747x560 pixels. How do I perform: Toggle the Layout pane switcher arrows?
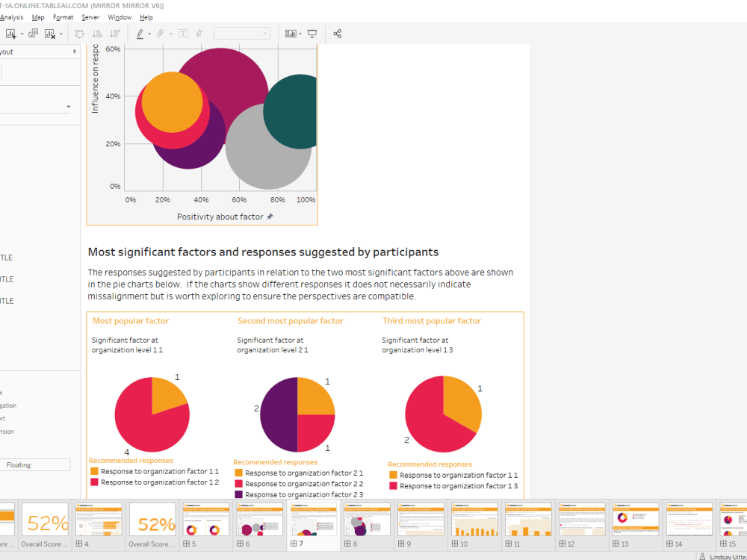click(74, 52)
